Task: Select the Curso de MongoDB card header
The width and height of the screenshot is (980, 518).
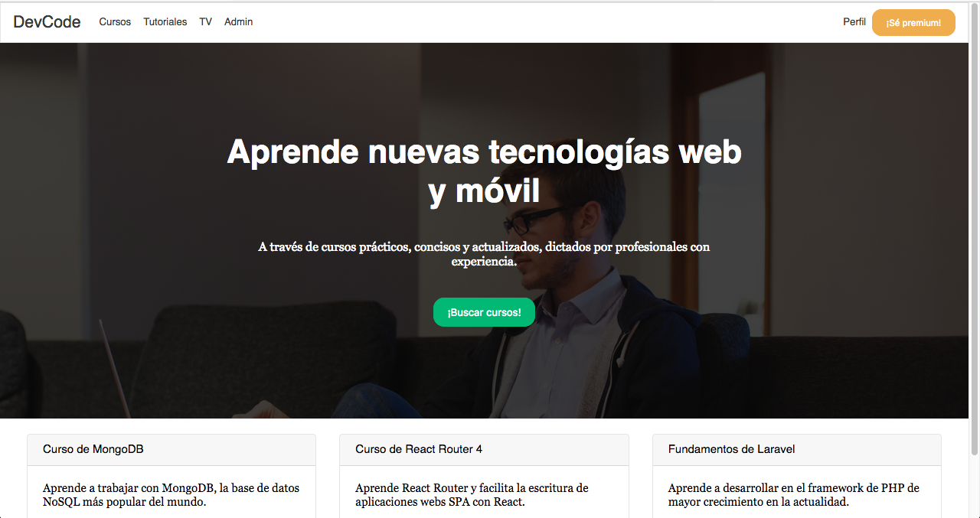Action: 171,450
